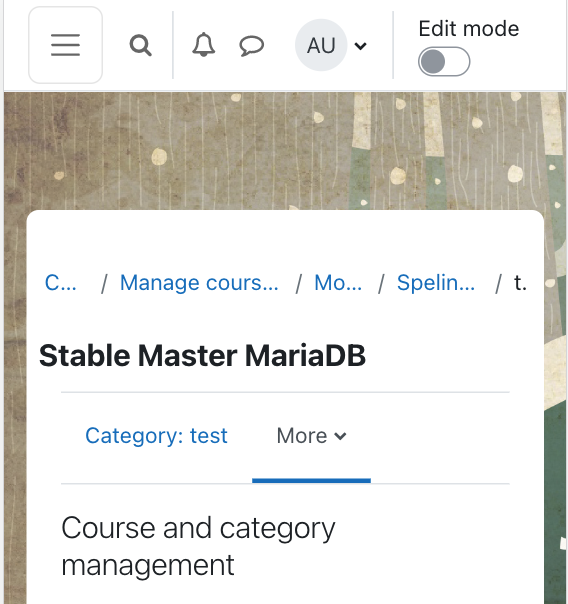
Task: Toggle the Edit mode switch
Action: [444, 62]
